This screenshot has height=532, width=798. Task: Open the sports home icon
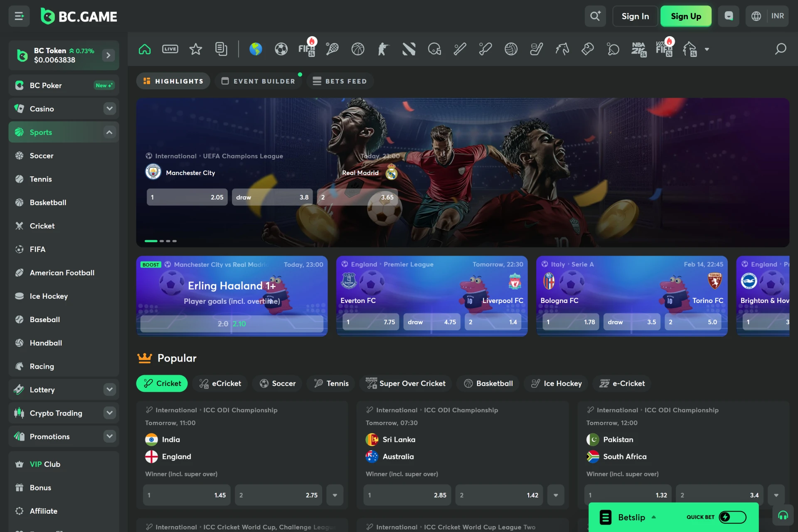(145, 49)
